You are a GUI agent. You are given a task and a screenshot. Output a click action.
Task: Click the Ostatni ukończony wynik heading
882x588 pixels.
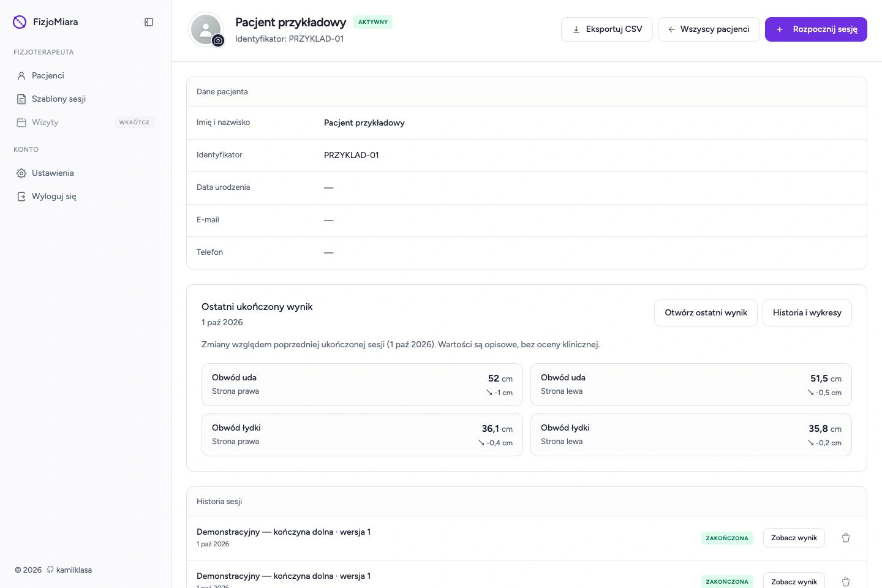(257, 307)
